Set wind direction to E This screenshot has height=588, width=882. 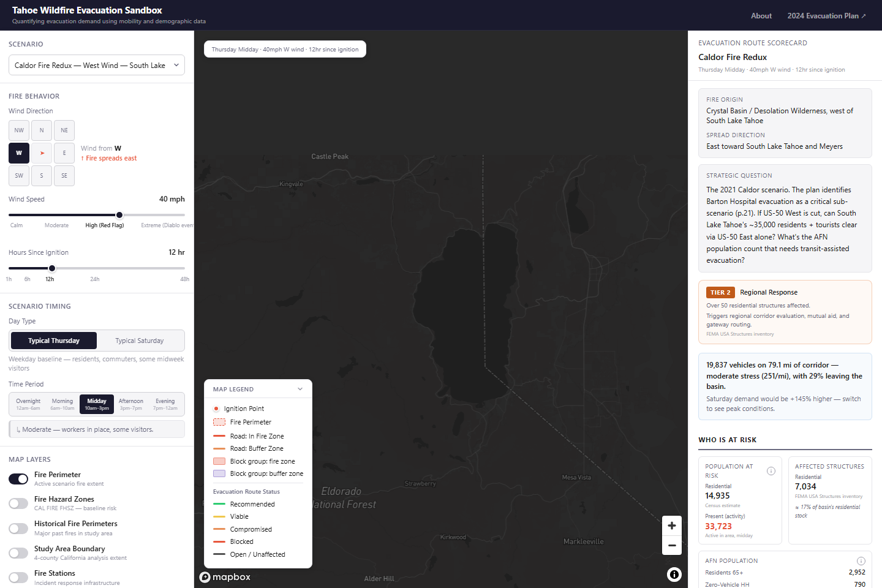click(x=64, y=153)
